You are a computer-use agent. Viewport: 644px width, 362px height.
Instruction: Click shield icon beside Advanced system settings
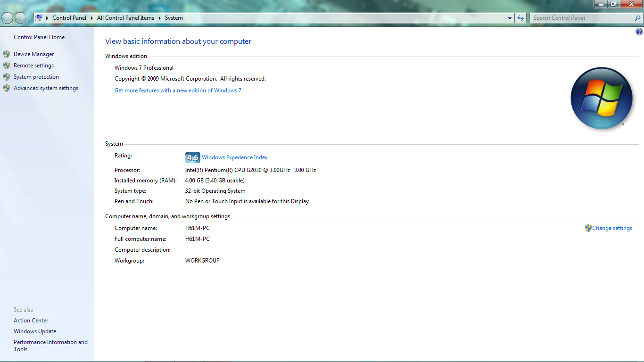(7, 88)
